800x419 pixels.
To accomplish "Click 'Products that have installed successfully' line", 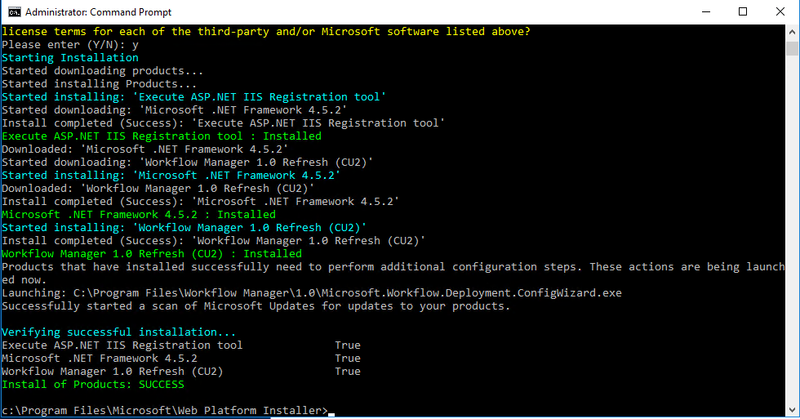I will 393,273.
